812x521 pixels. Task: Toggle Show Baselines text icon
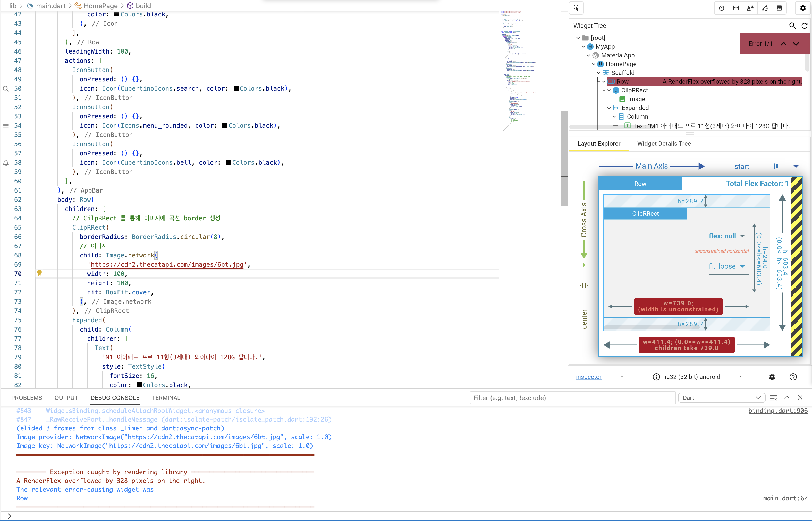coord(750,8)
